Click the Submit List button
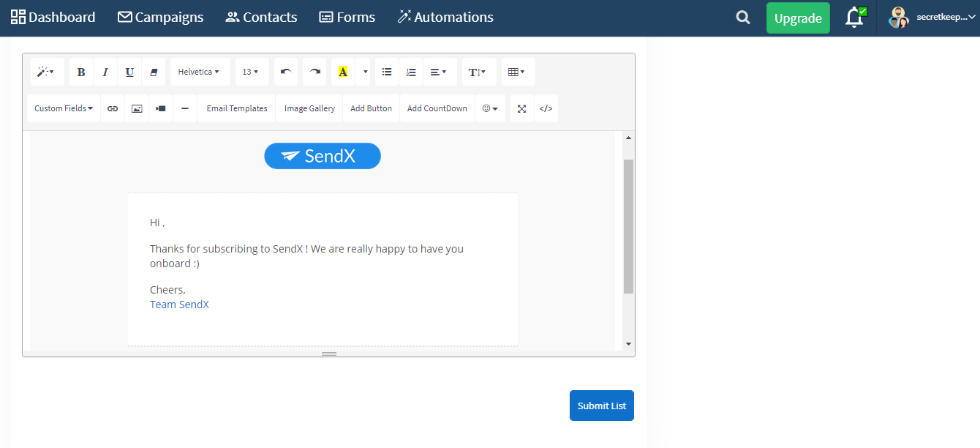 (602, 406)
